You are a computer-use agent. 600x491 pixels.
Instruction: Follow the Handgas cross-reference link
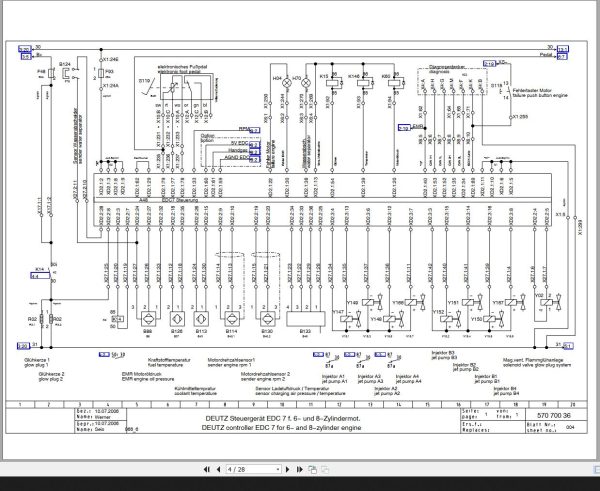click(254, 152)
